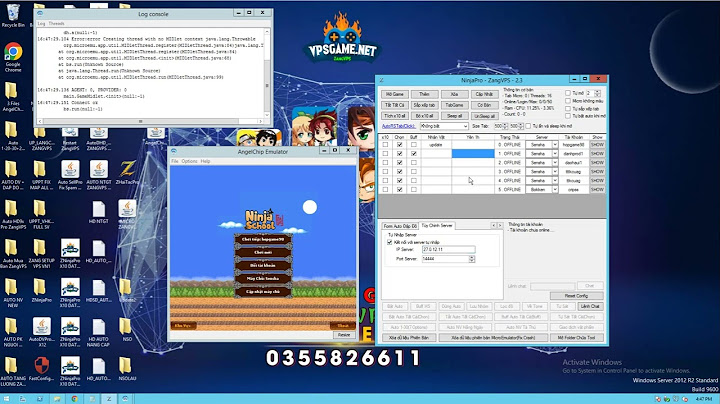Click the TabGame button
Image resolution: width=720 pixels, height=404 pixels.
point(454,105)
